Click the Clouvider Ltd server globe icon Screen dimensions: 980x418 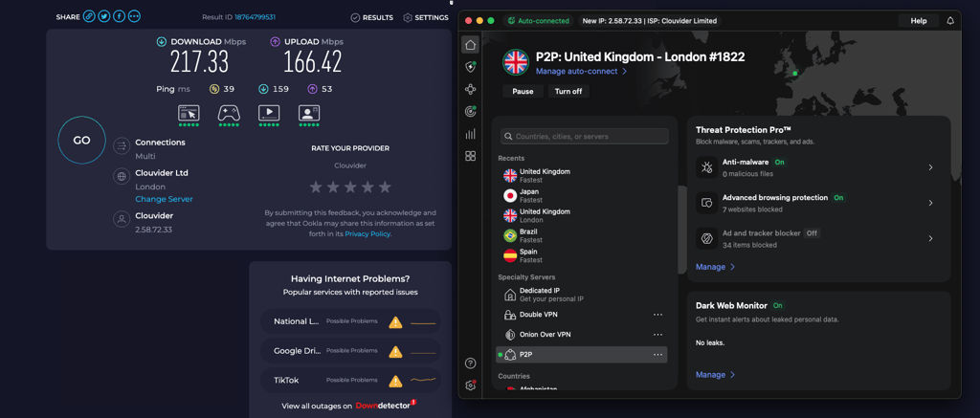[x=122, y=177]
